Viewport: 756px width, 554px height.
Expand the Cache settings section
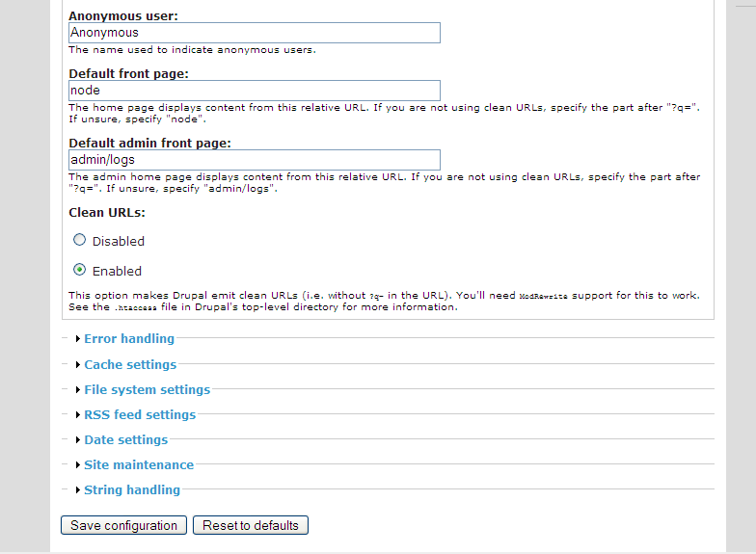(130, 364)
